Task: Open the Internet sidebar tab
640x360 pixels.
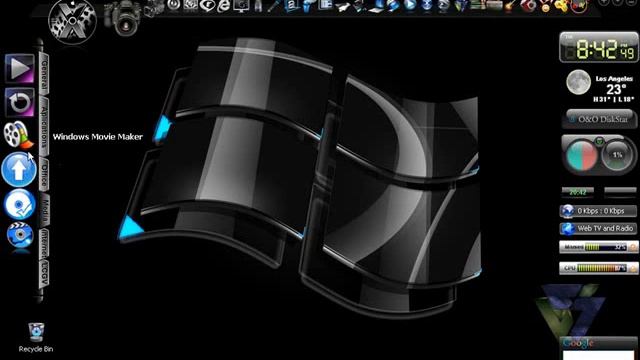Action: click(44, 243)
